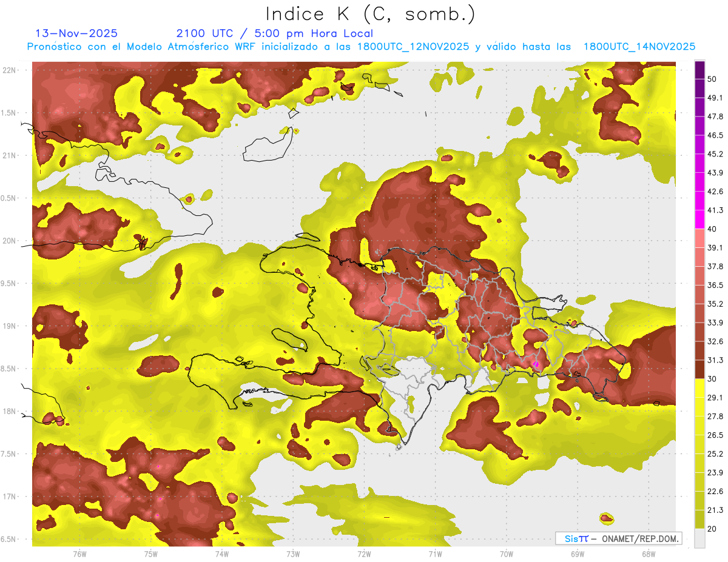
Task: Click the longitude label "76W"
Action: point(79,554)
